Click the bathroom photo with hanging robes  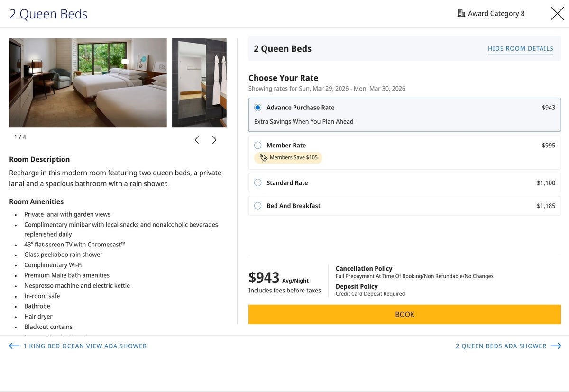point(199,82)
